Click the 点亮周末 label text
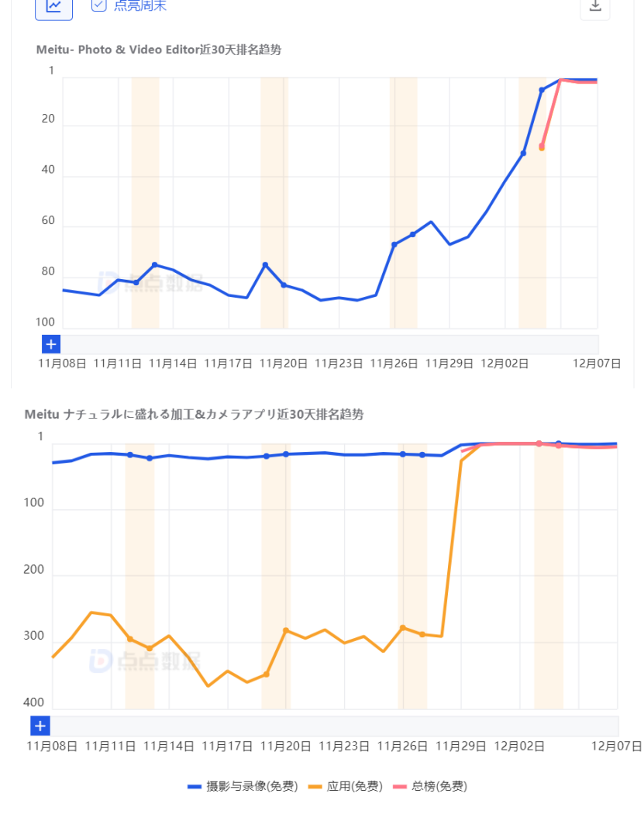Viewport: 644px width, 814px height. (140, 6)
